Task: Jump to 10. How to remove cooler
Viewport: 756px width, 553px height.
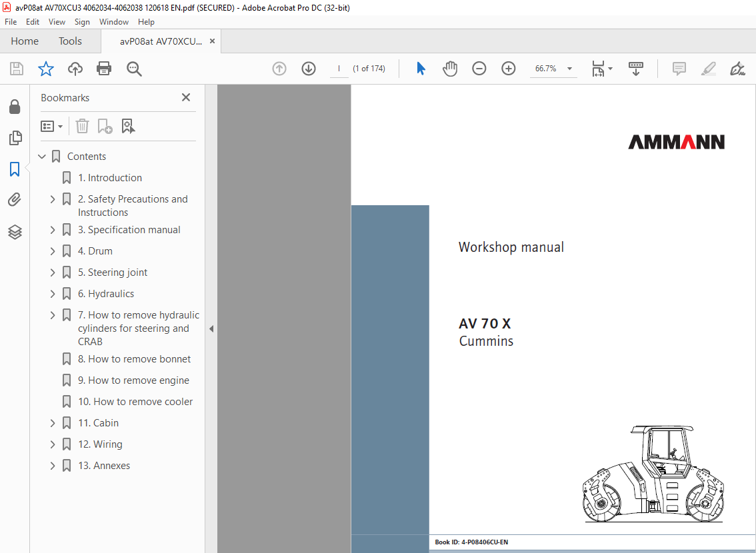Action: pyautogui.click(x=135, y=401)
